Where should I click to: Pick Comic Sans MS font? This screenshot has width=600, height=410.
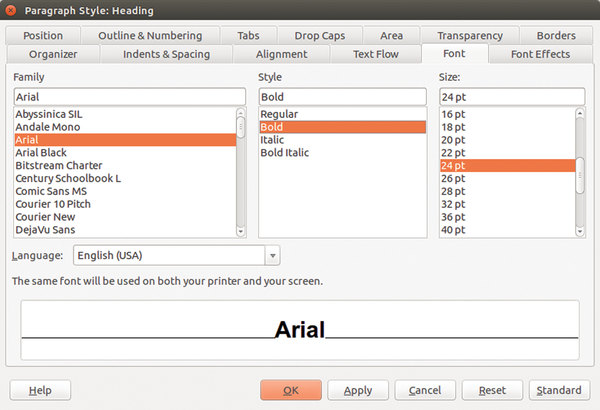pyautogui.click(x=125, y=191)
